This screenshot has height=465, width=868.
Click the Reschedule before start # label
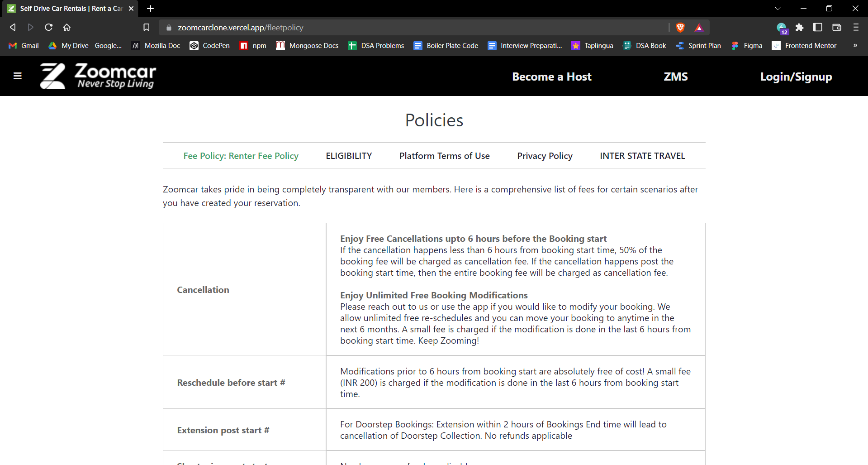(231, 383)
